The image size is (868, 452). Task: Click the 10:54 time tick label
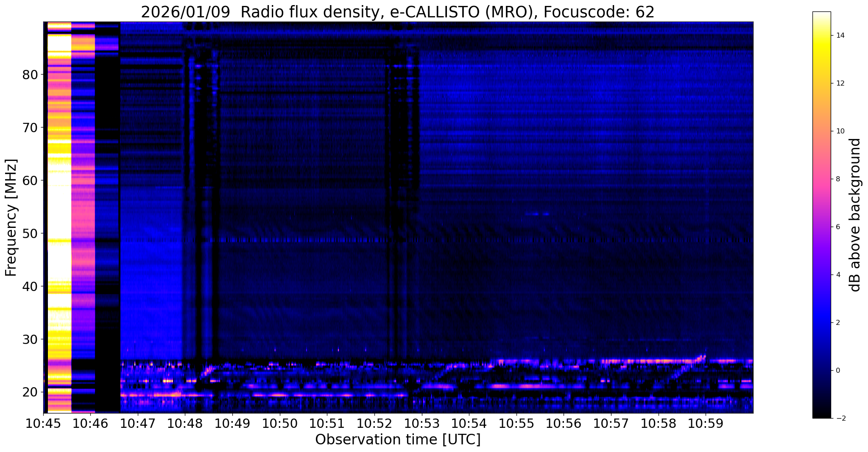click(469, 424)
